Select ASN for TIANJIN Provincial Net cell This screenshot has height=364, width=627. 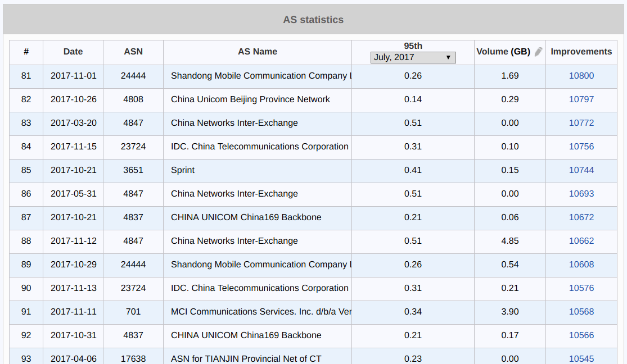(x=257, y=356)
